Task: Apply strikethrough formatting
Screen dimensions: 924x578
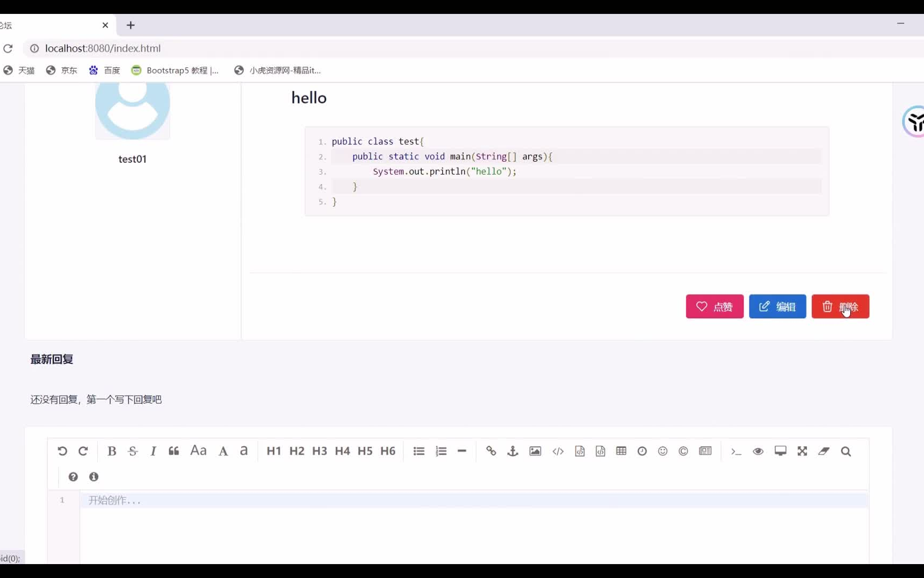Action: 133,451
